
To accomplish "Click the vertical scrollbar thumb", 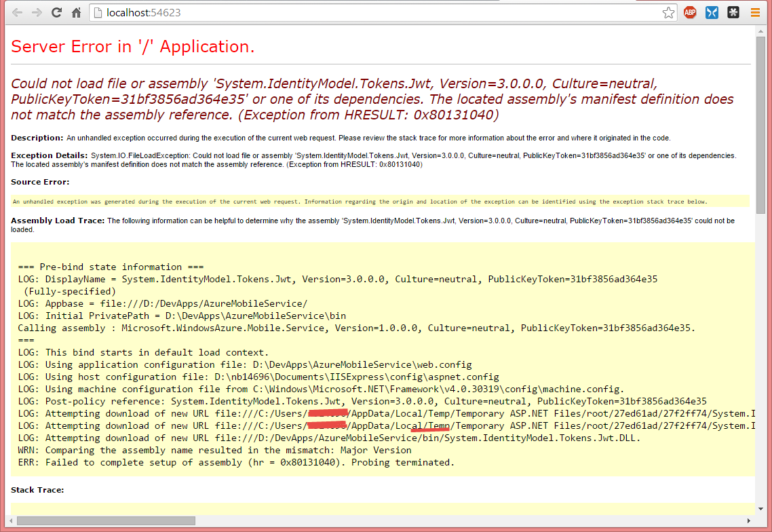I will point(760,125).
